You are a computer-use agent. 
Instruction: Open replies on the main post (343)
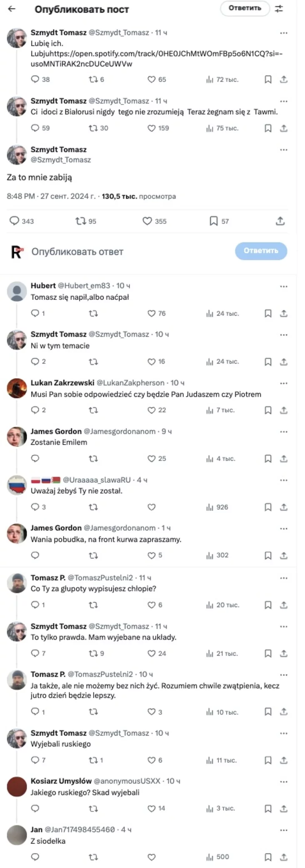tap(15, 221)
